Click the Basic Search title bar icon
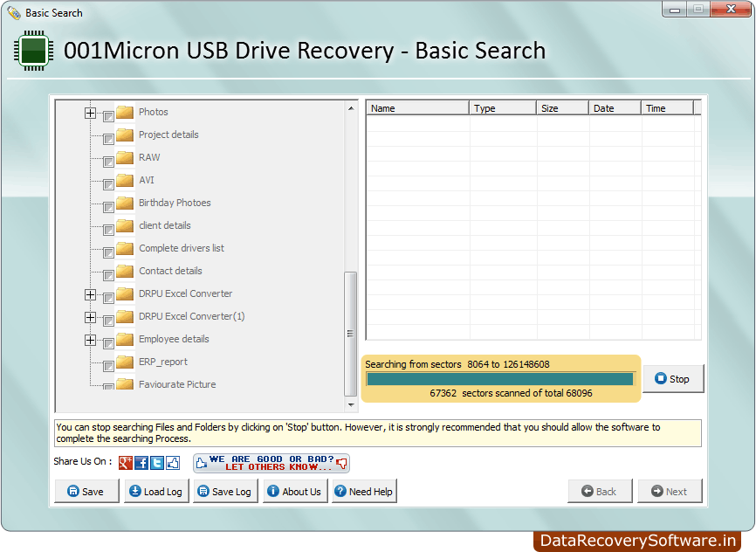756x552 pixels. [x=14, y=13]
